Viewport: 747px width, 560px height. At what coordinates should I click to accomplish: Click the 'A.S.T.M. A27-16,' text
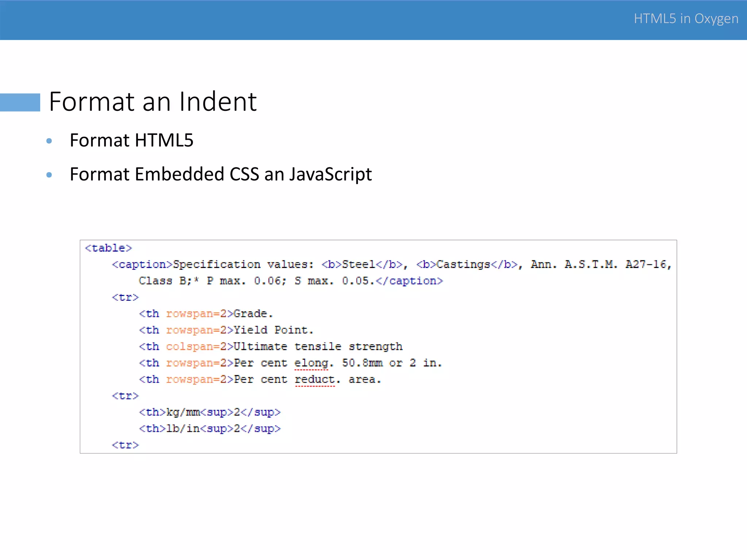click(x=618, y=264)
